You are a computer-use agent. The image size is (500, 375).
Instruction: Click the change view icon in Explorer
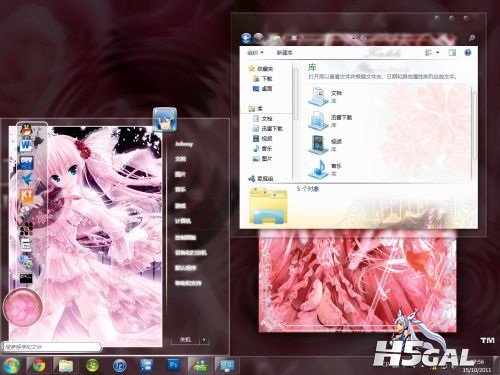click(x=428, y=53)
